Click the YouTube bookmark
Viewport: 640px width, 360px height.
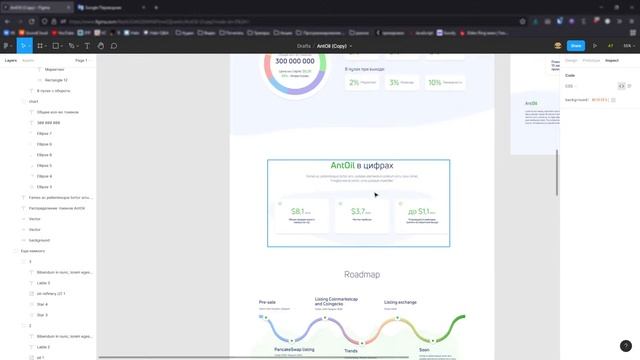tap(63, 33)
